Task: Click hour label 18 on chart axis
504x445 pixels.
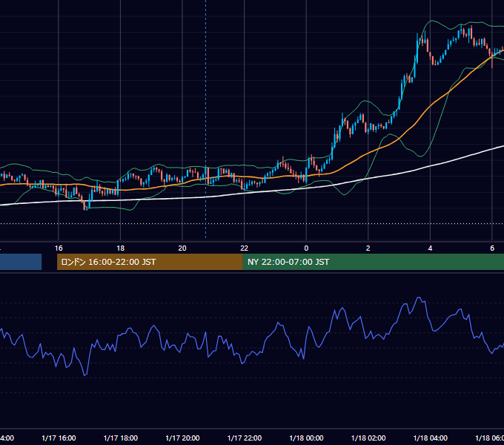Action: [121, 248]
